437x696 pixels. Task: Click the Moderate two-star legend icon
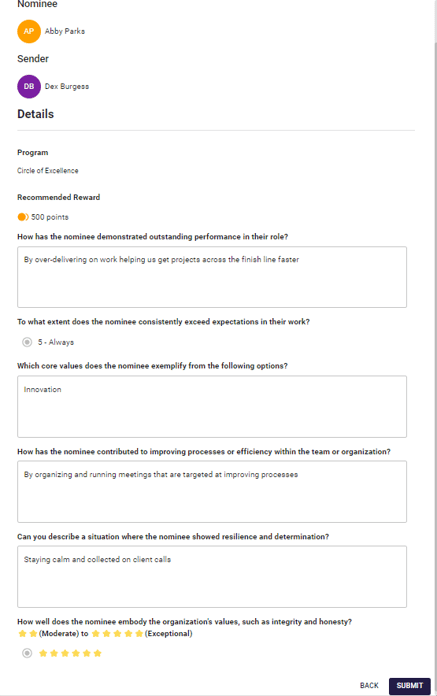point(28,633)
